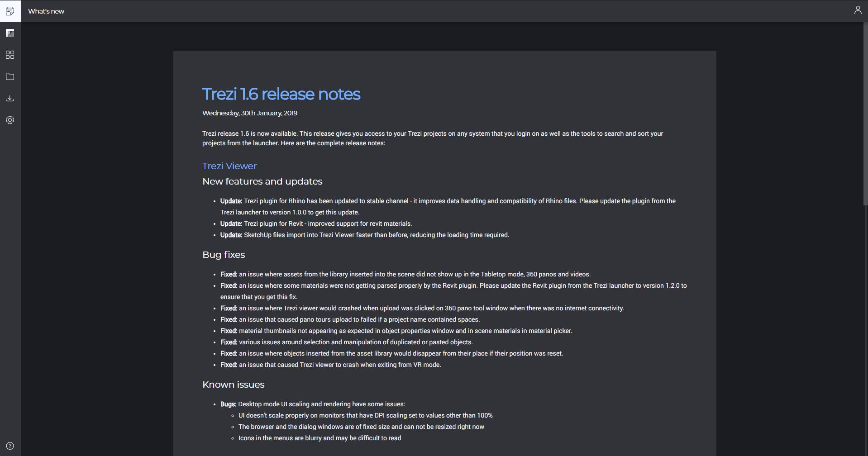Viewport: 868px width, 456px height.
Task: Click the fixed size dialog windows sub-bullet
Action: [x=361, y=427]
